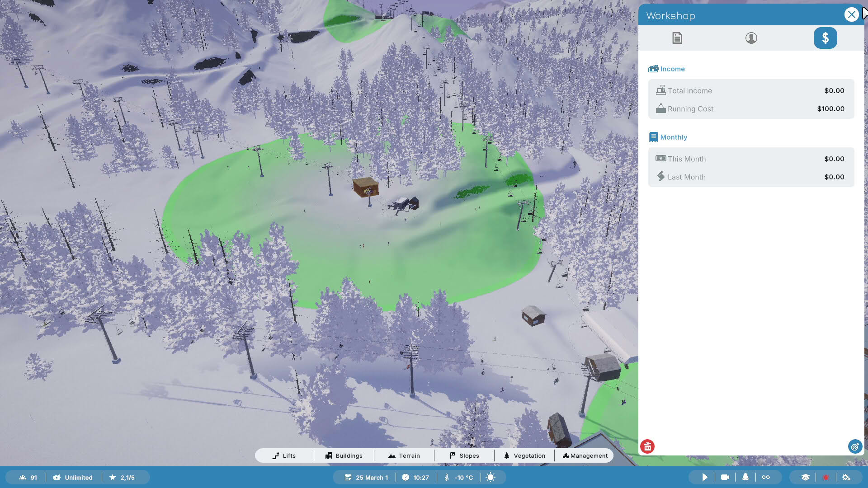Image resolution: width=868 pixels, height=488 pixels.
Task: Switch to the Workshop staff person tab
Action: (x=751, y=38)
